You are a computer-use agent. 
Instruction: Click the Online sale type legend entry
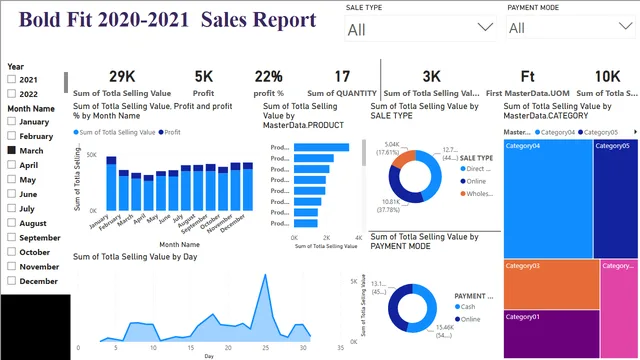473,181
